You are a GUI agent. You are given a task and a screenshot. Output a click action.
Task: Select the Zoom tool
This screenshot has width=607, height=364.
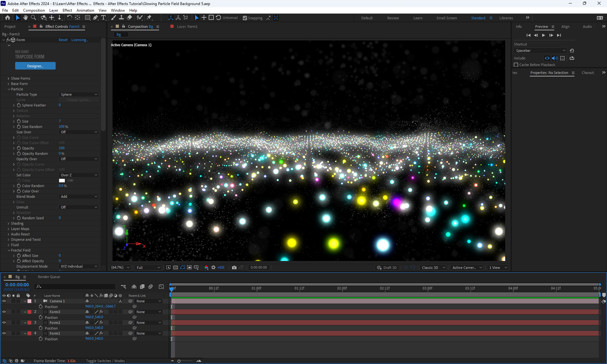(x=33, y=18)
